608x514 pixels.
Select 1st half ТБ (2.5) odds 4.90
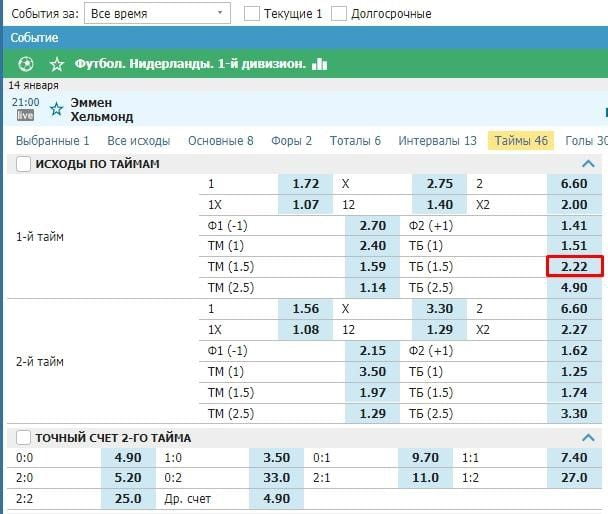tap(574, 288)
